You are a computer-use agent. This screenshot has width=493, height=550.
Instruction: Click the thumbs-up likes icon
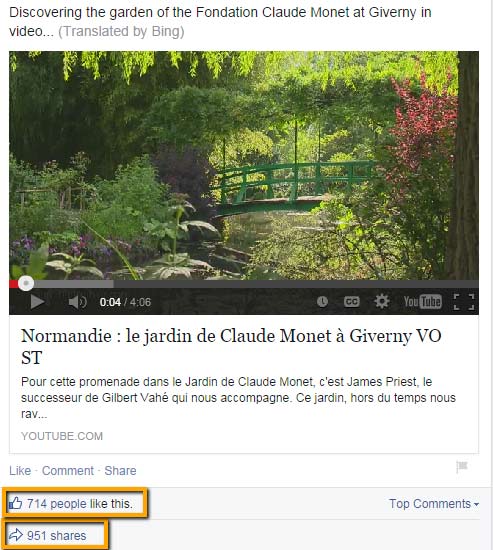(15, 503)
